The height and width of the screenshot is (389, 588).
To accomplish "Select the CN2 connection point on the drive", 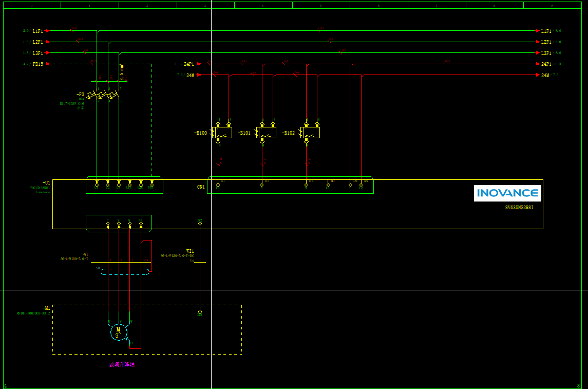I will pyautogui.click(x=200, y=224).
